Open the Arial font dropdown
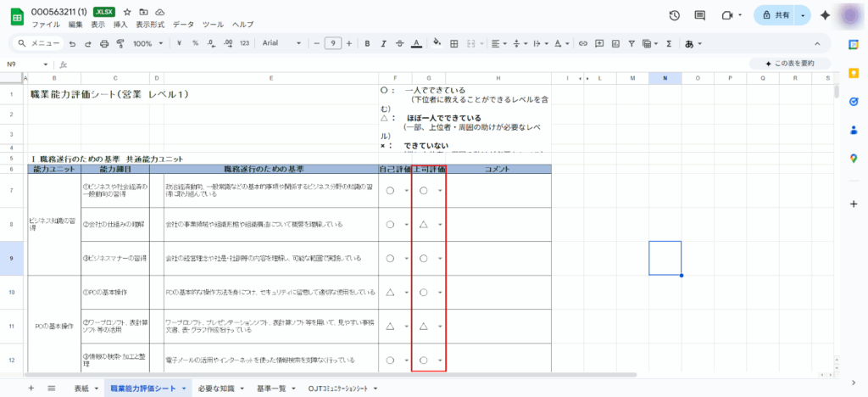868x397 pixels. tap(280, 43)
